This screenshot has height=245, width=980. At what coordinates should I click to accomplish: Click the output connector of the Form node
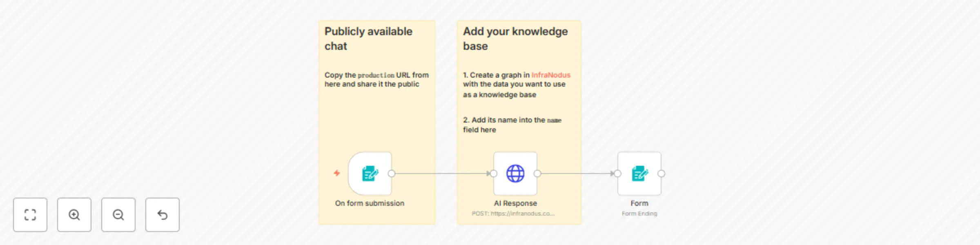(x=661, y=174)
